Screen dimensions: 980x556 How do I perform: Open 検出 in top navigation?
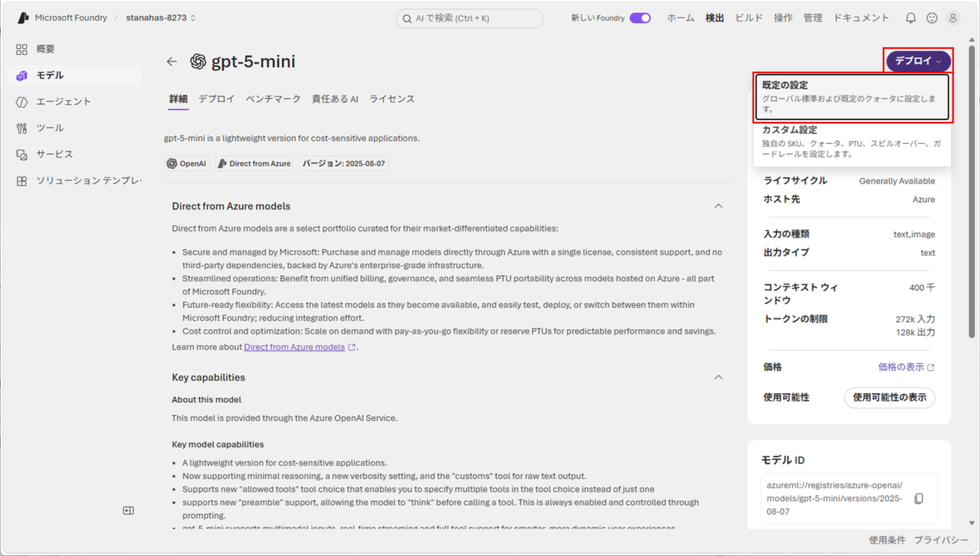pyautogui.click(x=715, y=18)
